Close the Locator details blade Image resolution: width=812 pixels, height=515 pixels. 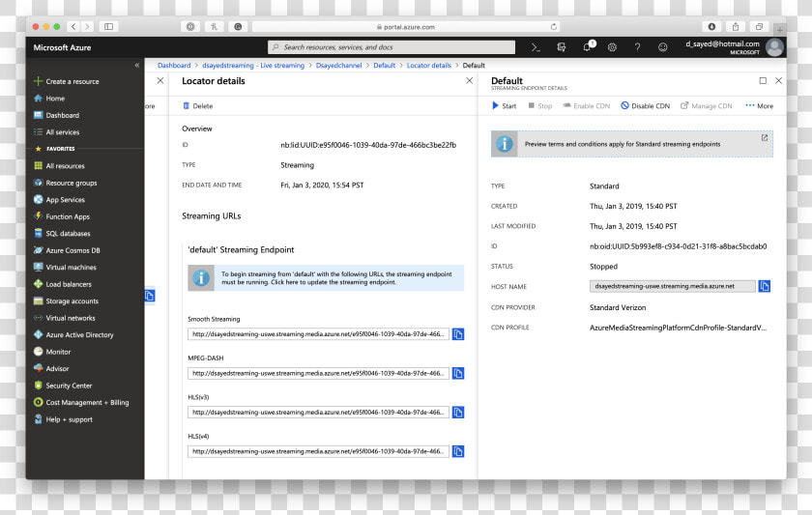tap(469, 81)
